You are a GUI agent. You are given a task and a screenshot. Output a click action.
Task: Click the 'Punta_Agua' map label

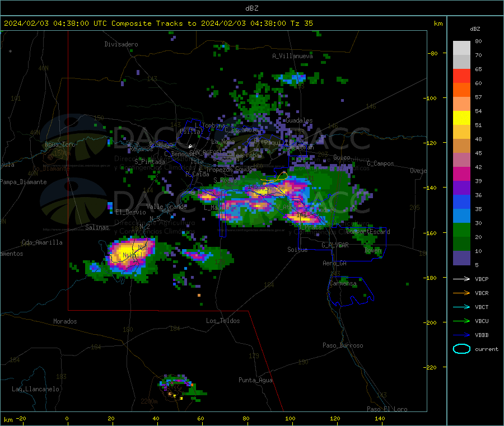(x=255, y=380)
